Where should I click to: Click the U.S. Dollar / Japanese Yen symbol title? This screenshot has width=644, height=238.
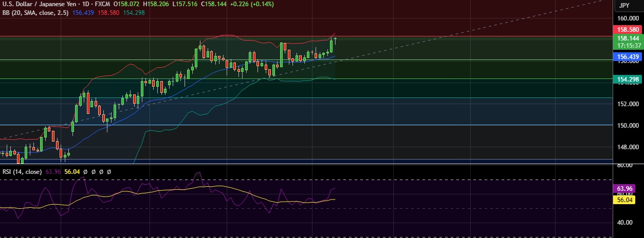(x=40, y=4)
